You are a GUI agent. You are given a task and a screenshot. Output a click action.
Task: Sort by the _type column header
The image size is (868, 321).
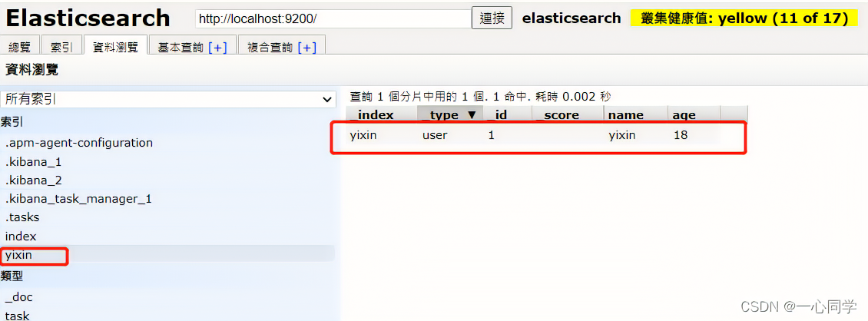tap(449, 114)
